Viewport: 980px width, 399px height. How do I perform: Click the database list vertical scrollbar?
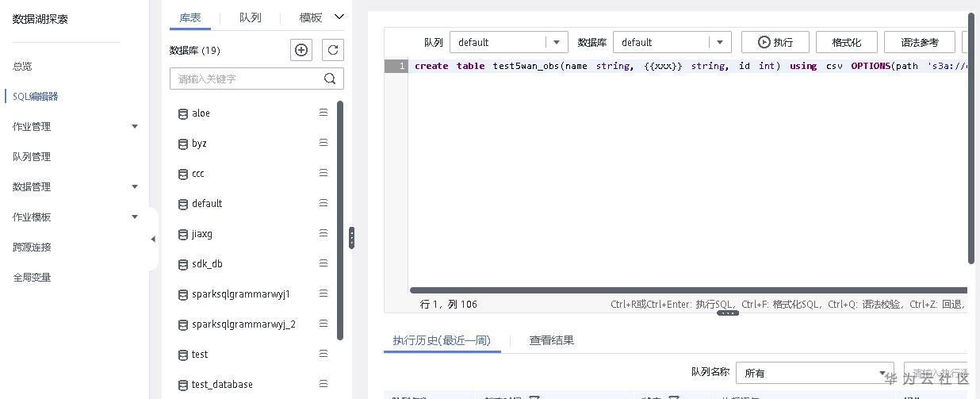(340, 220)
